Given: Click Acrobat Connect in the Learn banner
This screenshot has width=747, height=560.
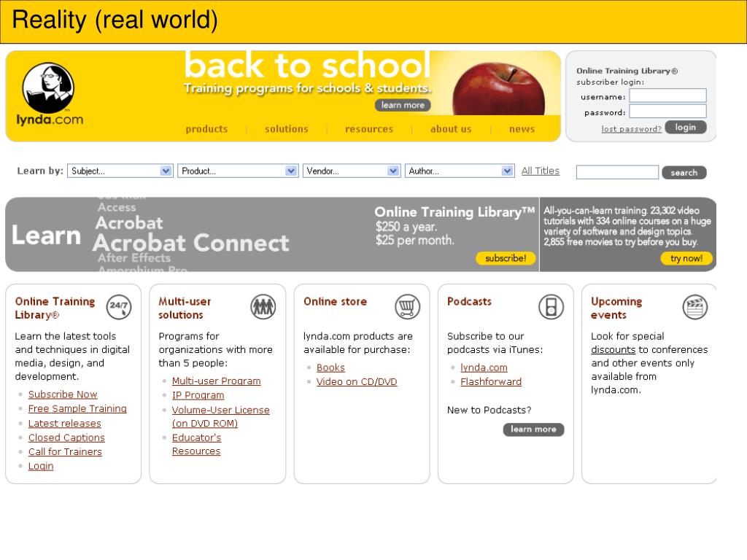Looking at the screenshot, I should [x=191, y=244].
